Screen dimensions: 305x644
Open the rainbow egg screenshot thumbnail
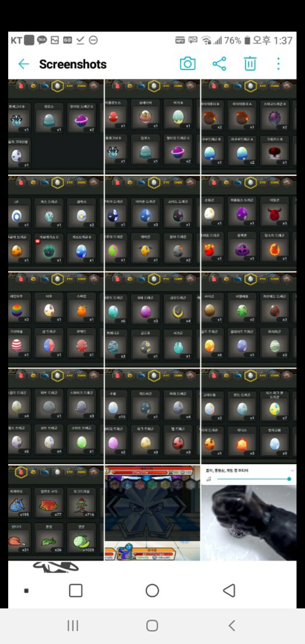(x=56, y=319)
